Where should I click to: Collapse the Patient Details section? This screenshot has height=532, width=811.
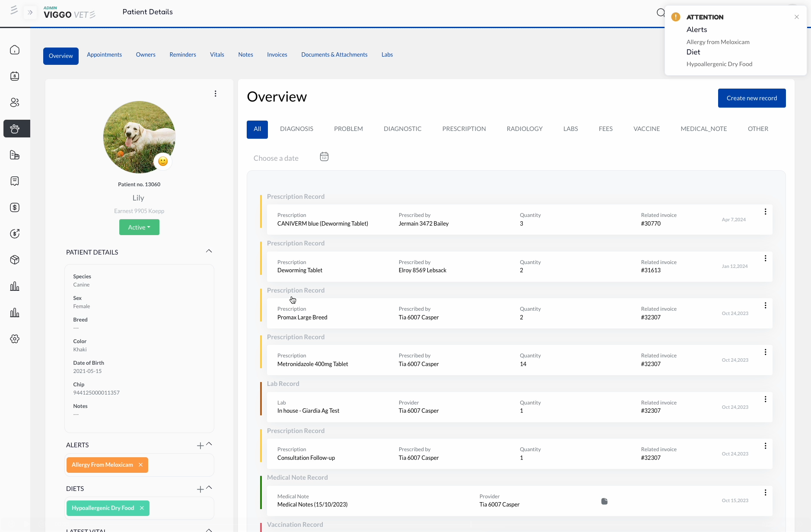click(x=209, y=251)
